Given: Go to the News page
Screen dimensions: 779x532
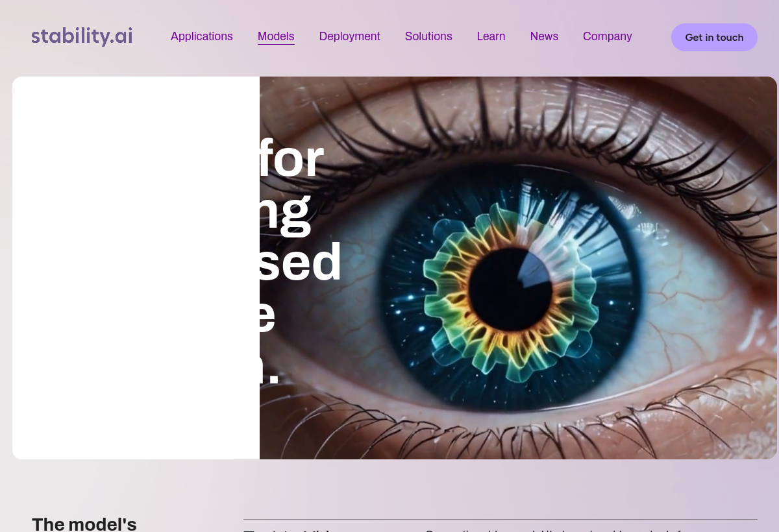Looking at the screenshot, I should click(x=544, y=36).
